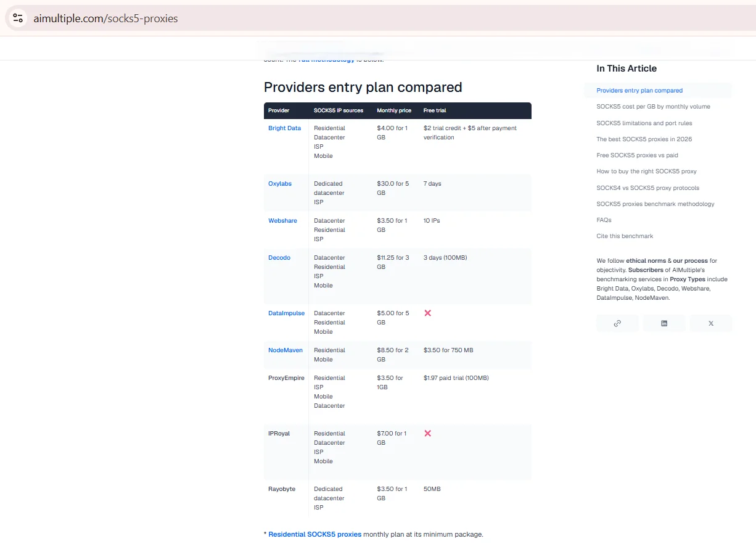Click the Provider column header
The image size is (756, 549).
[x=279, y=110]
